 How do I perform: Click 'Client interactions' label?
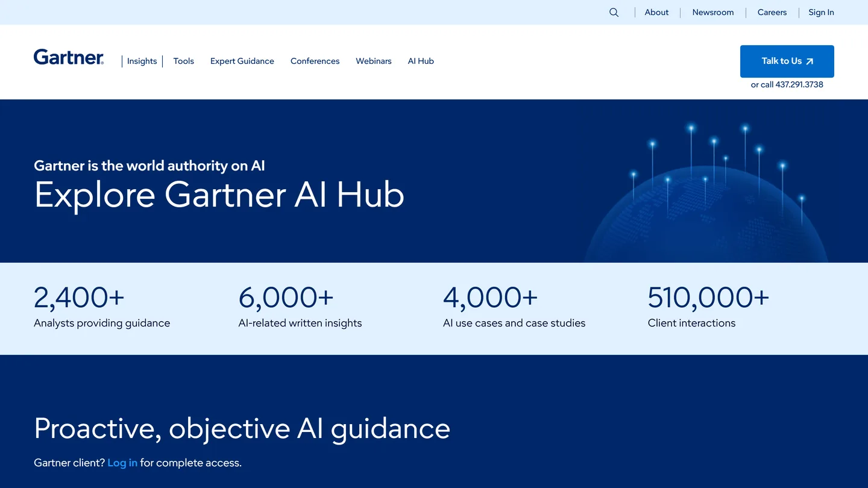[x=691, y=323]
